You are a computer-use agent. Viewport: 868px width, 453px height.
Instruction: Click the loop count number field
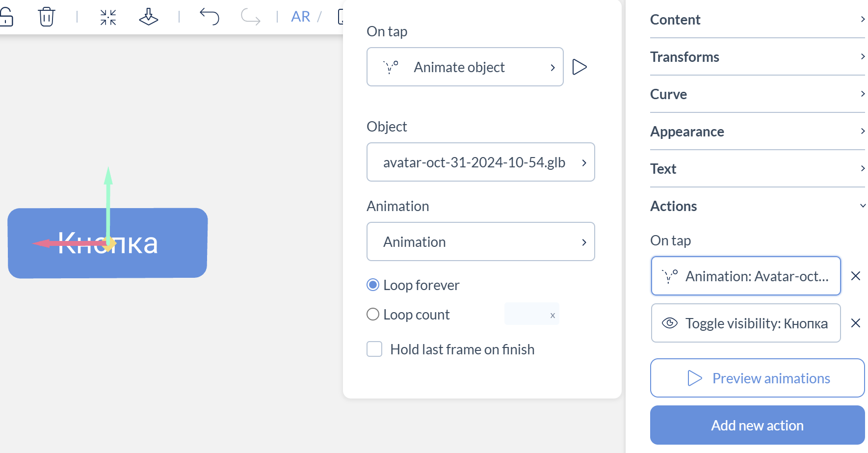coord(526,315)
